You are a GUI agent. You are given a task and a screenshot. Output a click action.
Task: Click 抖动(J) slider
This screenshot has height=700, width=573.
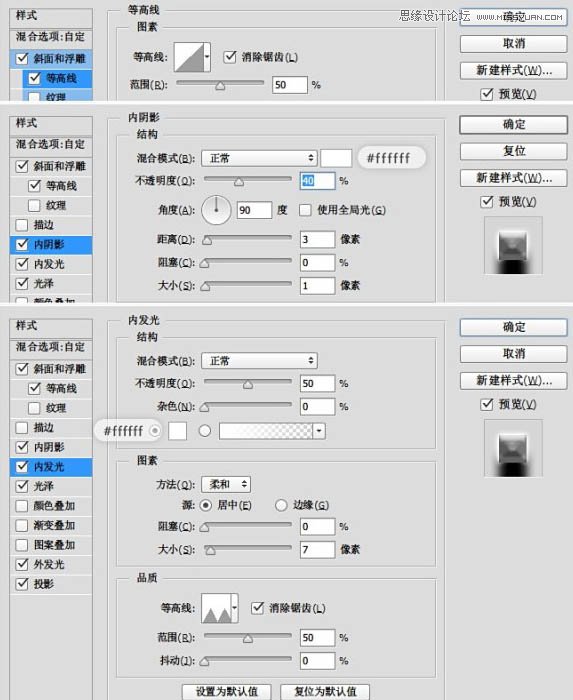tap(246, 661)
